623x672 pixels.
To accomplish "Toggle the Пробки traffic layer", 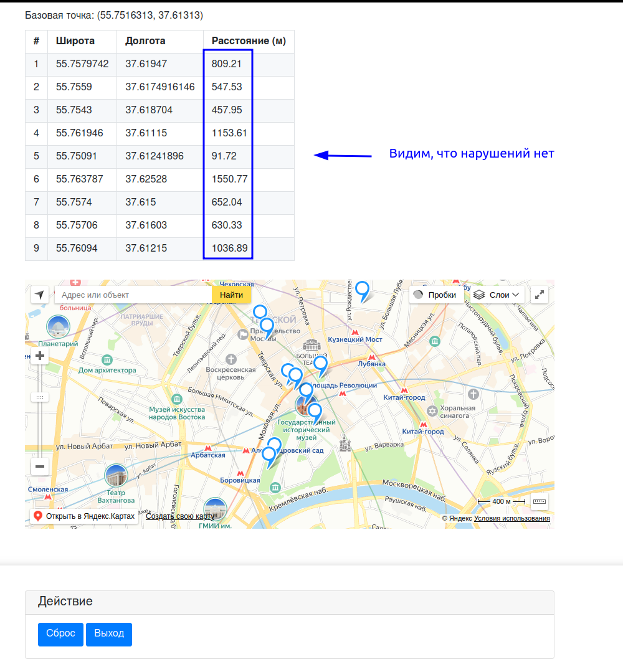I will pos(435,295).
